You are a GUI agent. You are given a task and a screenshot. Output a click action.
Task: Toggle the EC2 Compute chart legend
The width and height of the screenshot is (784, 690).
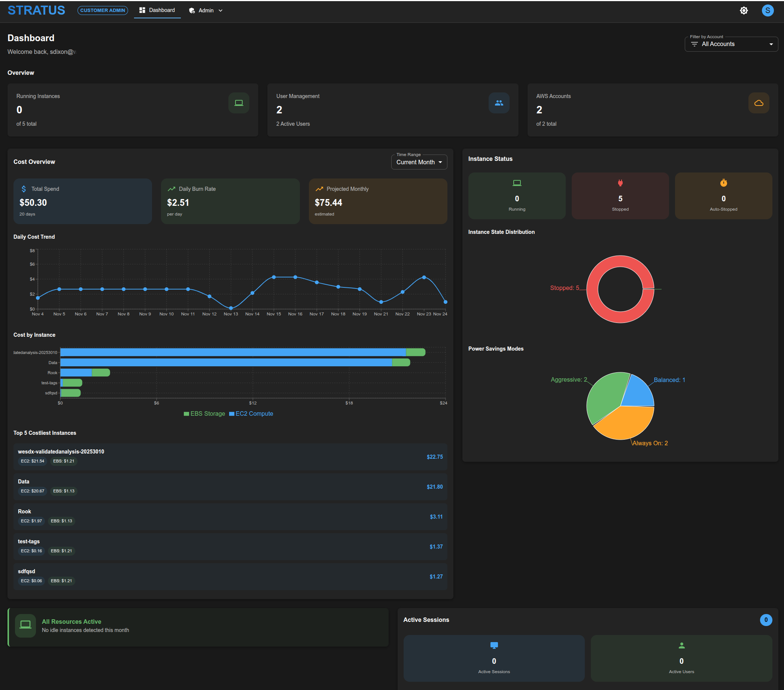tap(251, 413)
